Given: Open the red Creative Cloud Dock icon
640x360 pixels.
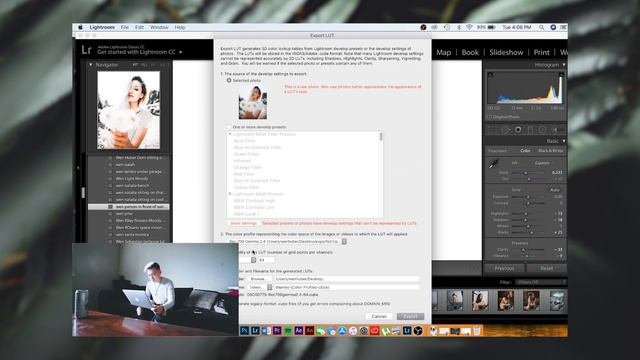Looking at the screenshot, I should (374, 331).
